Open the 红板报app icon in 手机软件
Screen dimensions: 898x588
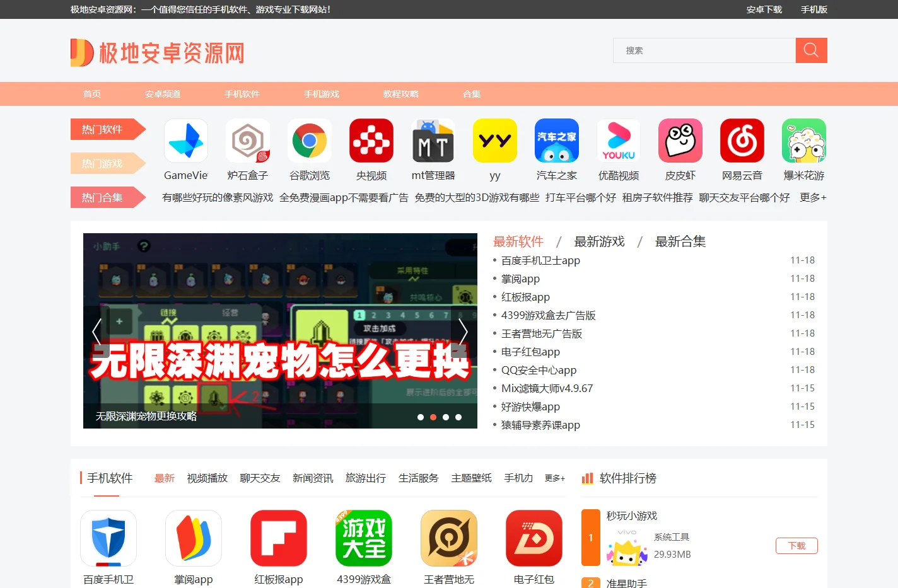pos(279,538)
